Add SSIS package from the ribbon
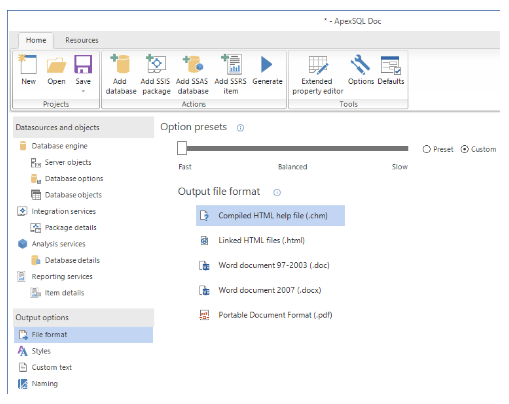Image resolution: width=509 pixels, height=404 pixels. [x=156, y=74]
